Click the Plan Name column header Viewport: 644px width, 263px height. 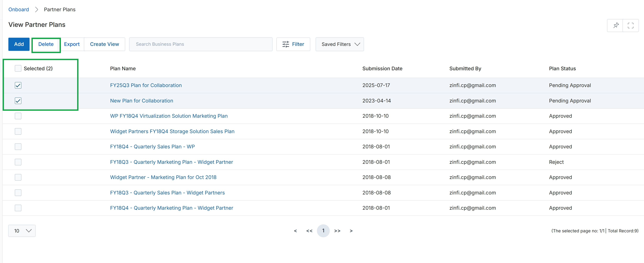(123, 68)
